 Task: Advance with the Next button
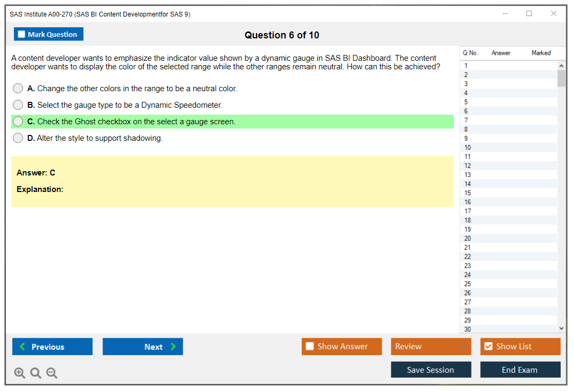tap(143, 347)
